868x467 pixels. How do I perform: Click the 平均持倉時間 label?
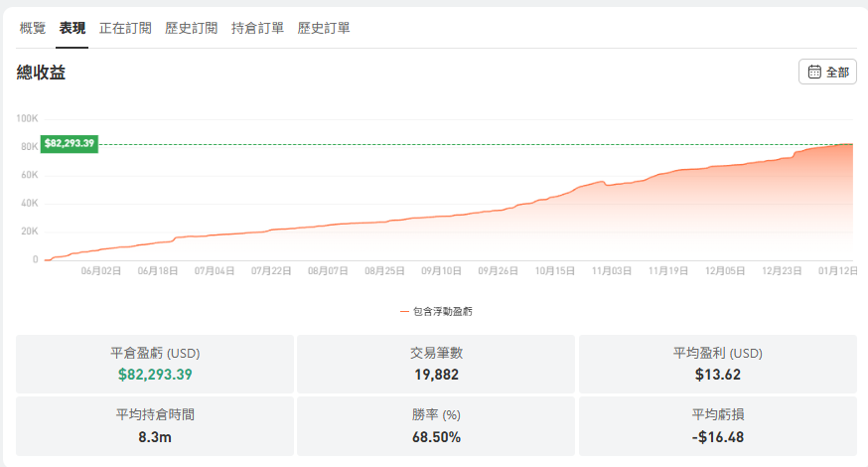pos(155,415)
